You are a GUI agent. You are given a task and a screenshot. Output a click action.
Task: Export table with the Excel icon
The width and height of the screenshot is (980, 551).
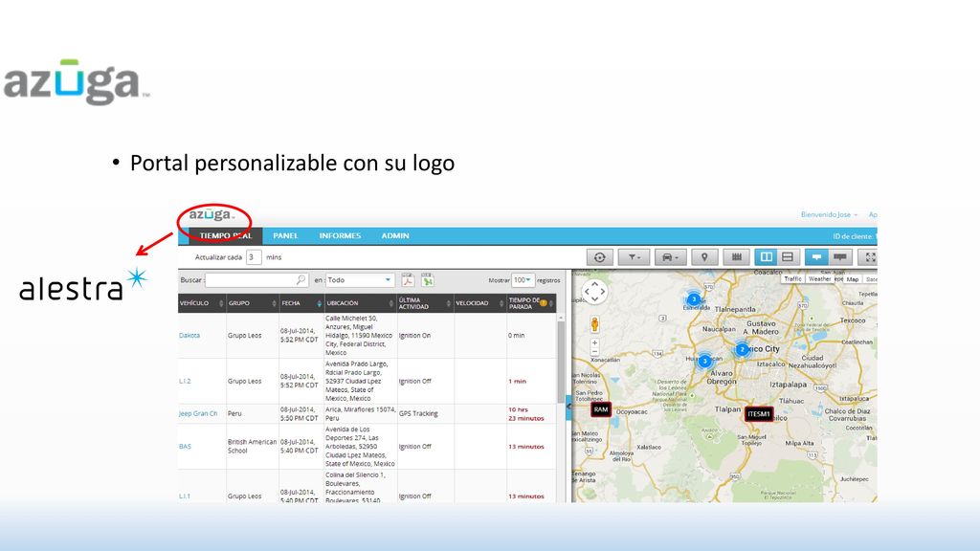428,280
